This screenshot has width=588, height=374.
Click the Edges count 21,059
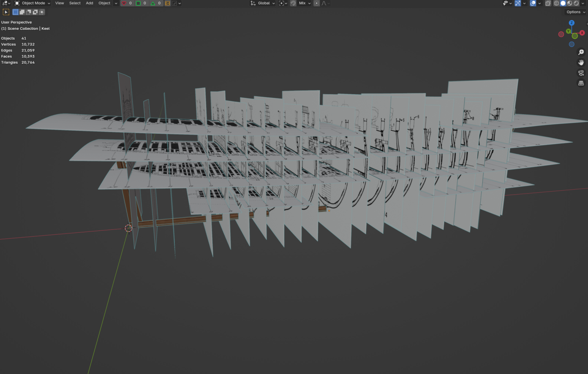click(x=28, y=51)
